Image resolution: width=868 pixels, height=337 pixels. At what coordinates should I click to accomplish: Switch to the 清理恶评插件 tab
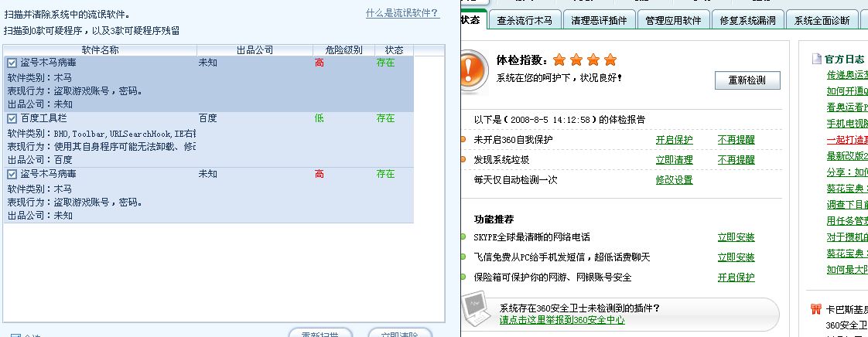[x=599, y=20]
